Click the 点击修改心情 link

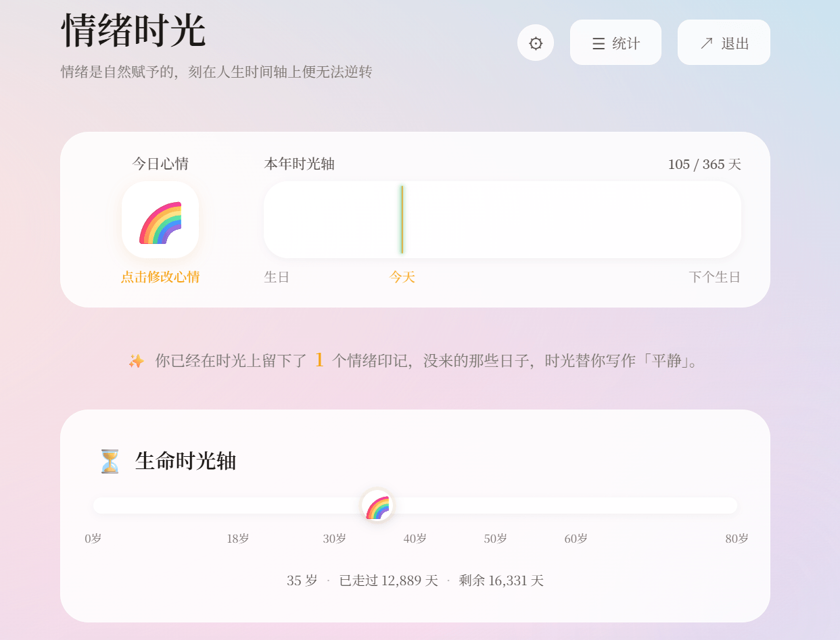click(x=160, y=277)
